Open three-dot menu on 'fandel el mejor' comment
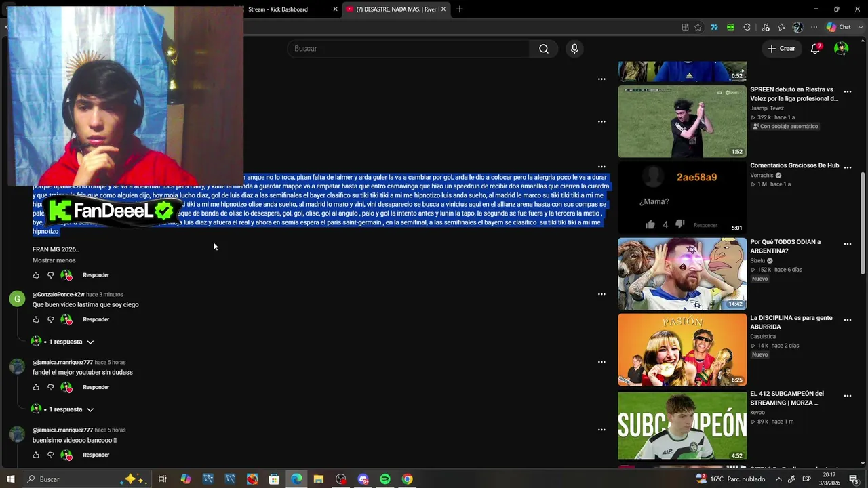 601,362
